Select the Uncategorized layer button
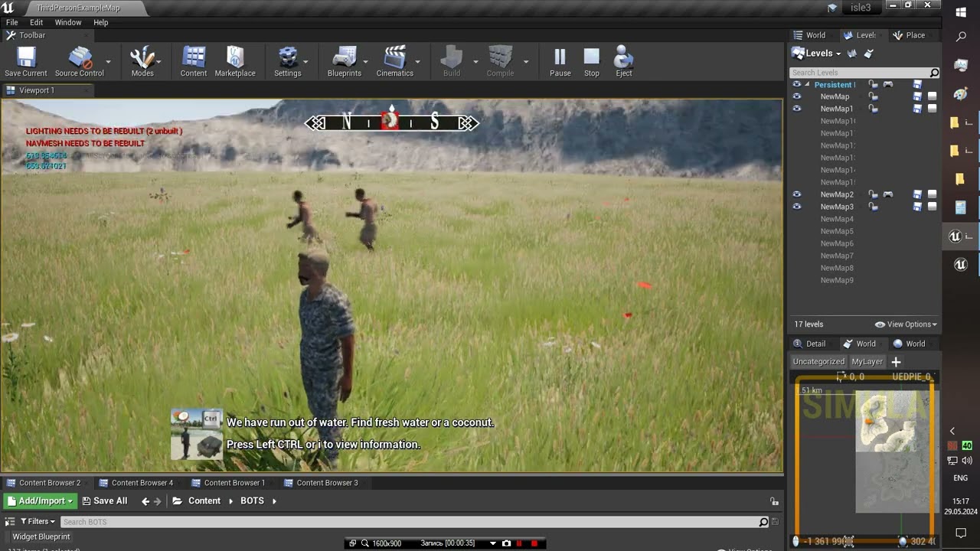 [818, 361]
